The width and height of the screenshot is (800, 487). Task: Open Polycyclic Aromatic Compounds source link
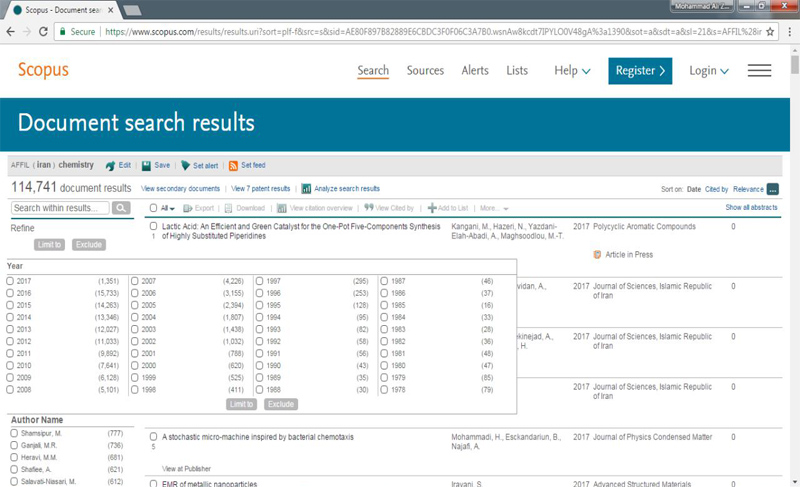[644, 226]
